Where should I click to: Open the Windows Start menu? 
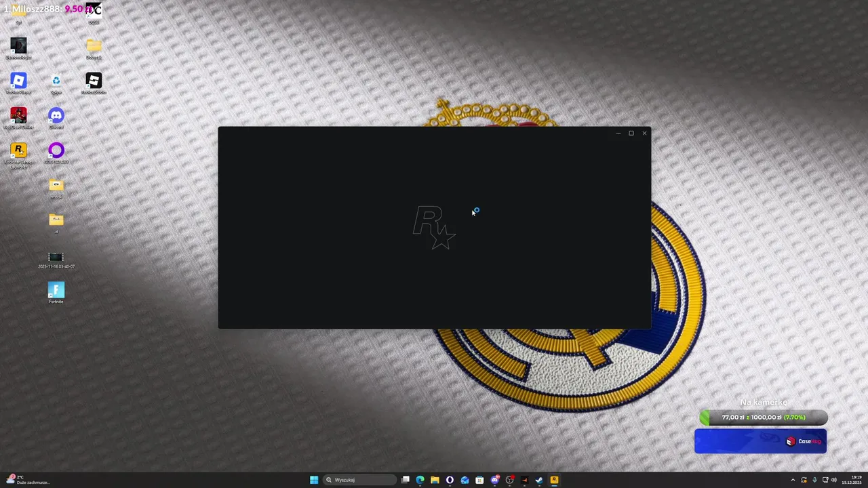pyautogui.click(x=314, y=480)
